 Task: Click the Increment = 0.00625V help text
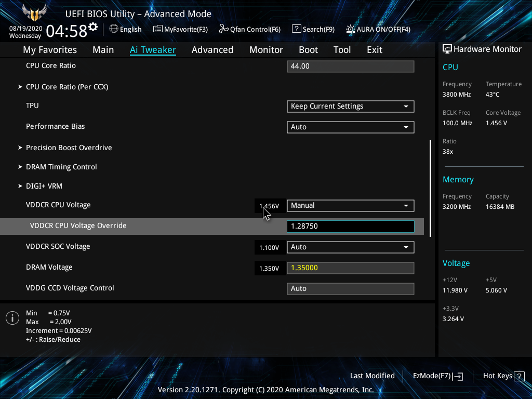click(x=59, y=331)
